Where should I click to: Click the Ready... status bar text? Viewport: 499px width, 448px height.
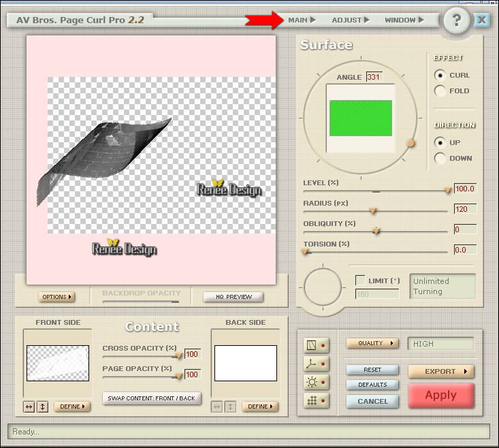(x=26, y=432)
